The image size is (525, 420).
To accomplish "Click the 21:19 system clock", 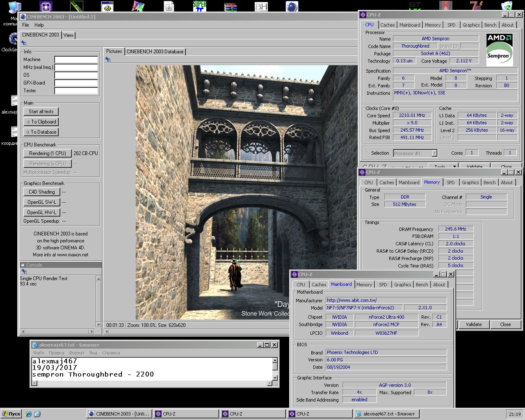I will (x=515, y=414).
